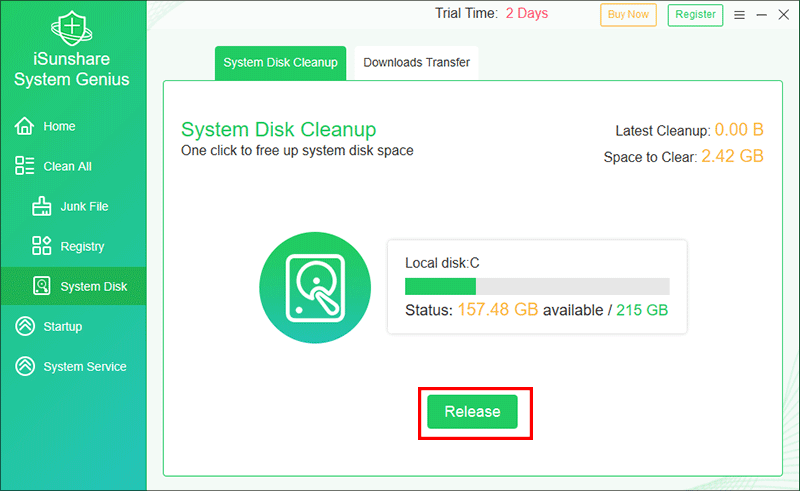Select the Registry label in sidebar
Screen dimensions: 800x491
pyautogui.click(x=82, y=247)
